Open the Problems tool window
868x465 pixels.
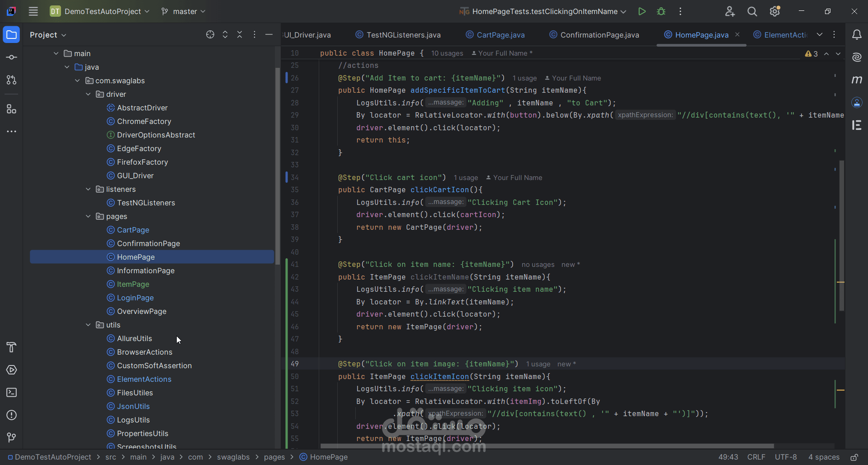click(11, 415)
